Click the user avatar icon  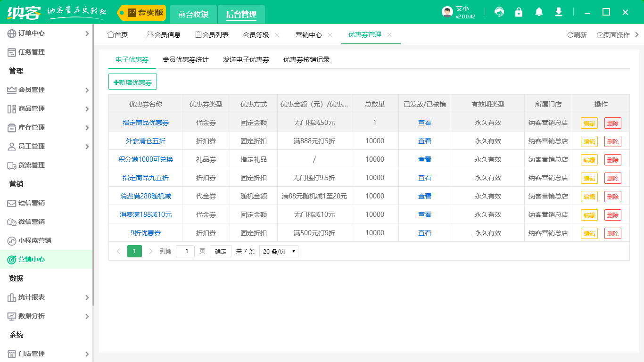click(447, 12)
